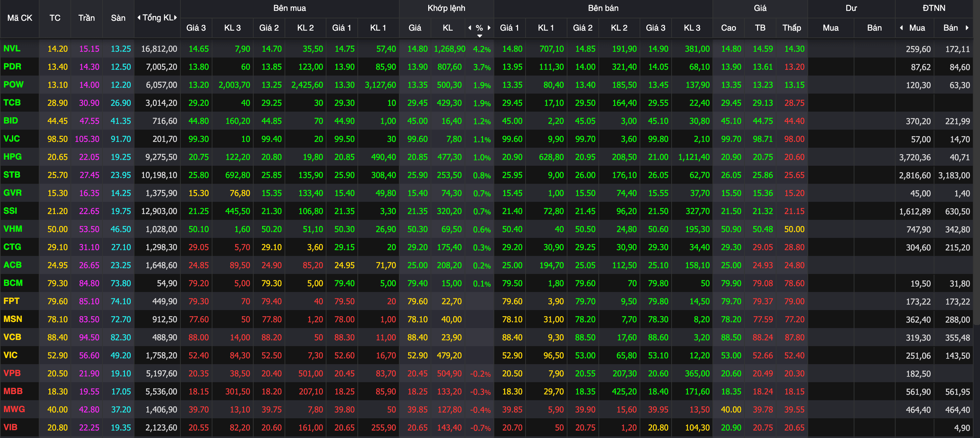Image resolution: width=980 pixels, height=438 pixels.
Task: Open the GVR stock symbol
Action: coord(13,193)
